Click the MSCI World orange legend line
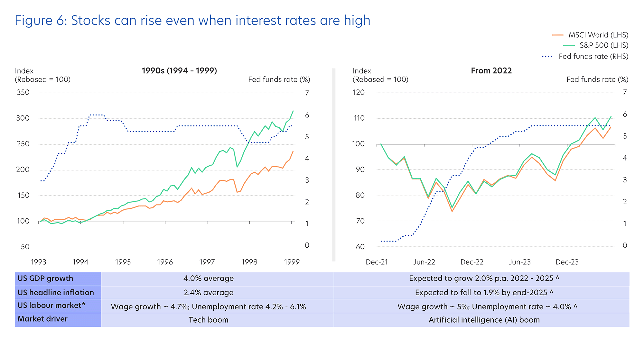 [558, 35]
